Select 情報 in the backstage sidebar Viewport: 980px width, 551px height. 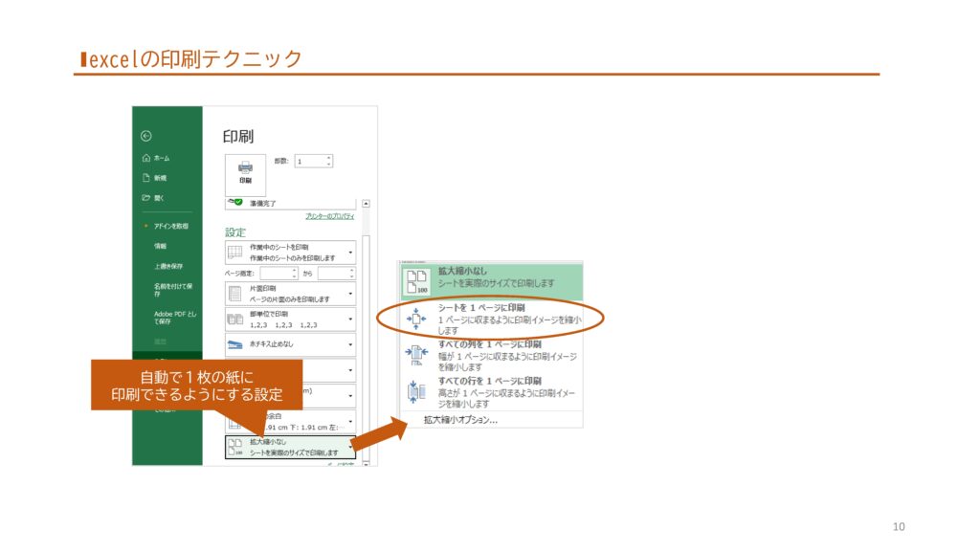160,246
